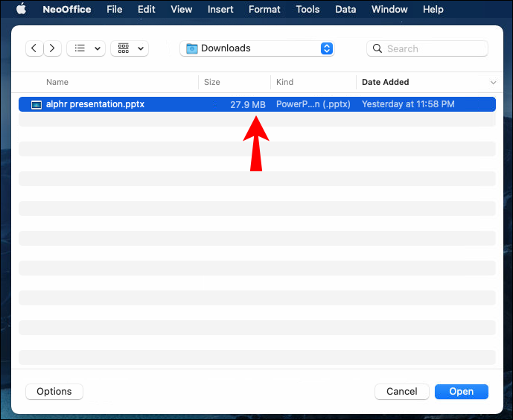Open the Tools menu
The image size is (513, 420).
tap(308, 9)
